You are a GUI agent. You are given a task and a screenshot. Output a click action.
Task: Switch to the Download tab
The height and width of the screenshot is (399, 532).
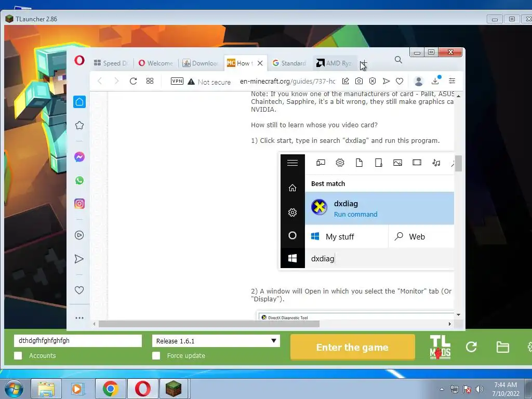tap(201, 63)
